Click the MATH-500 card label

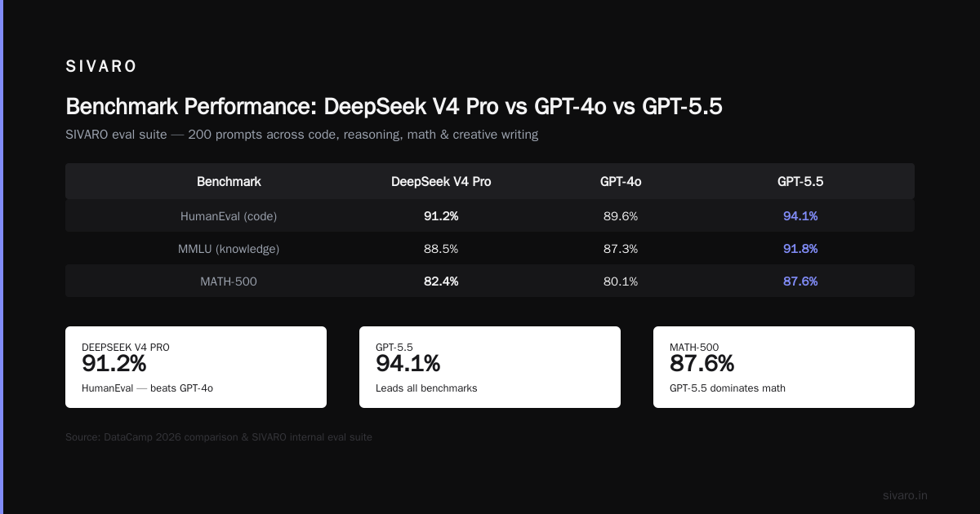tap(694, 348)
